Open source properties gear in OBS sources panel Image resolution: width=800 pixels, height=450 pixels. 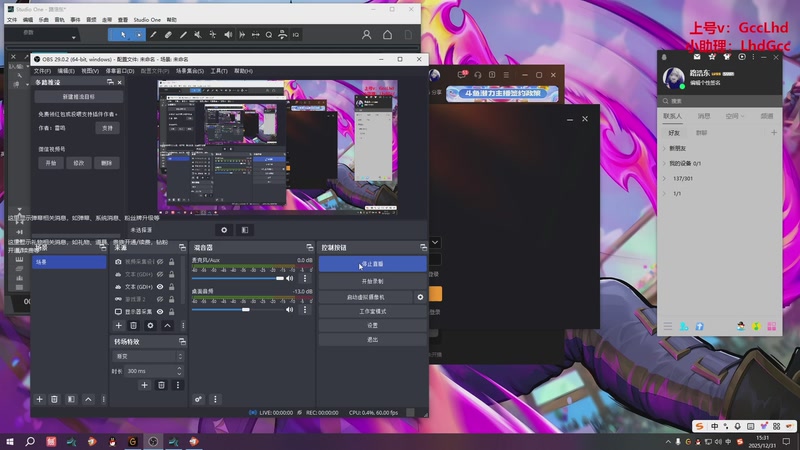(150, 326)
